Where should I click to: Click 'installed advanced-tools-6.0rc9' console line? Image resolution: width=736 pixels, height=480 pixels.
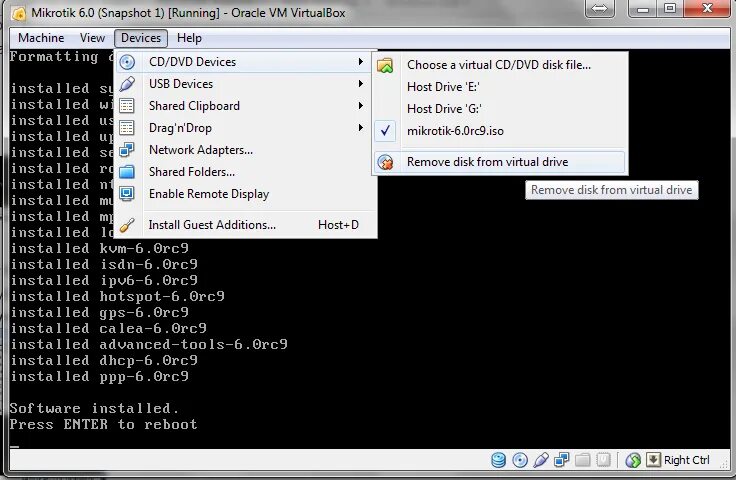pos(149,344)
